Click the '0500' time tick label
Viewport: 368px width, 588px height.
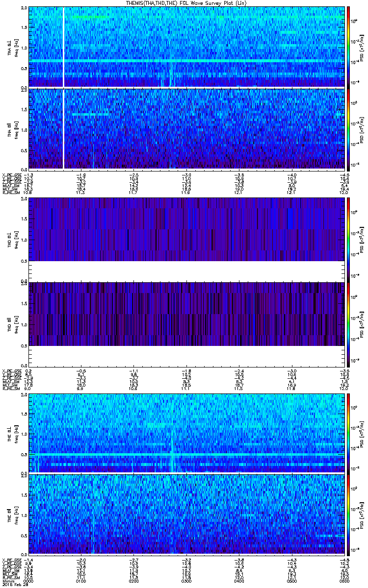pos(291,581)
